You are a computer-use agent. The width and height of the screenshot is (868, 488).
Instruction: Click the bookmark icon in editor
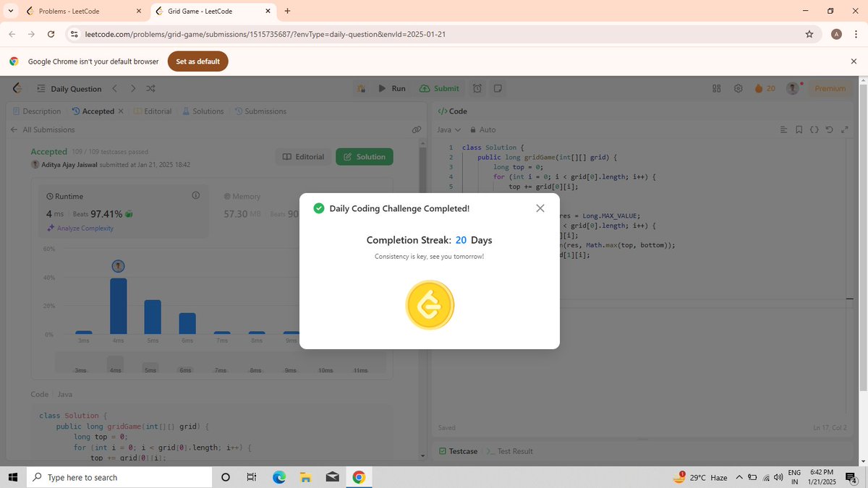click(799, 129)
